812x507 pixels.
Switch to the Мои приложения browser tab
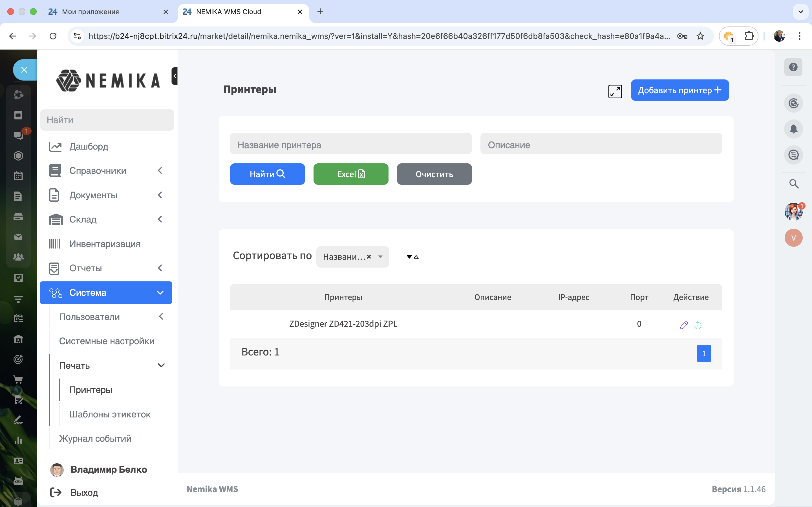pyautogui.click(x=91, y=12)
